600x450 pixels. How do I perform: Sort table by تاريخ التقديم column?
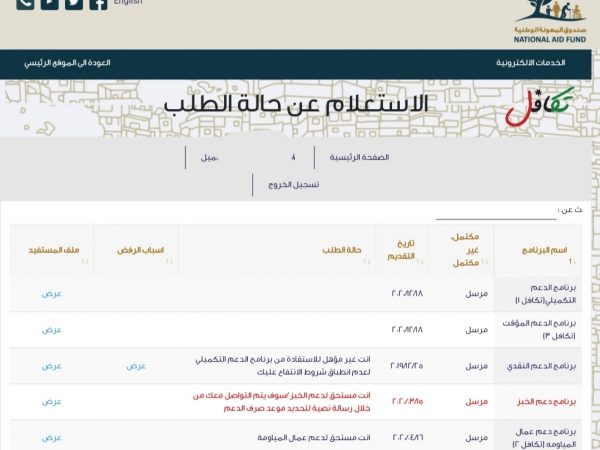[x=405, y=249]
